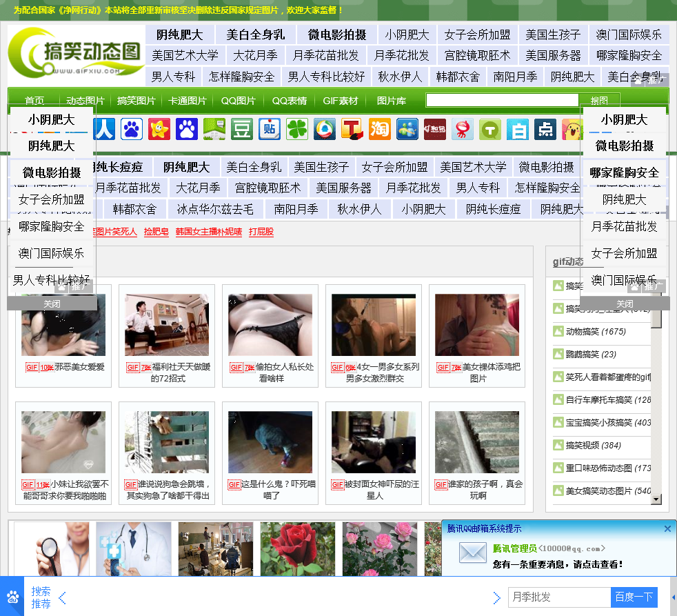Open the pink roses ad image
The image size is (677, 616).
point(380,548)
